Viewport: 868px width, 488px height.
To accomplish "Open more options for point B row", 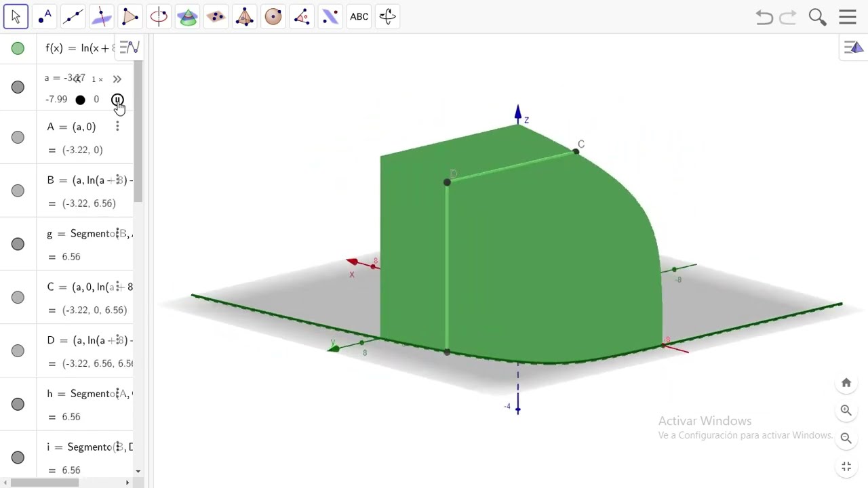I will tap(117, 180).
